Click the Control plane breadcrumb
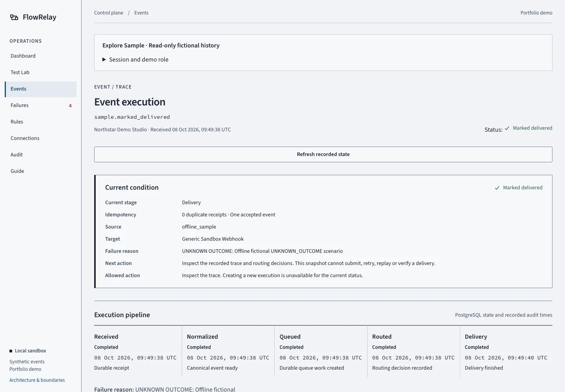The image size is (565, 392). 109,13
